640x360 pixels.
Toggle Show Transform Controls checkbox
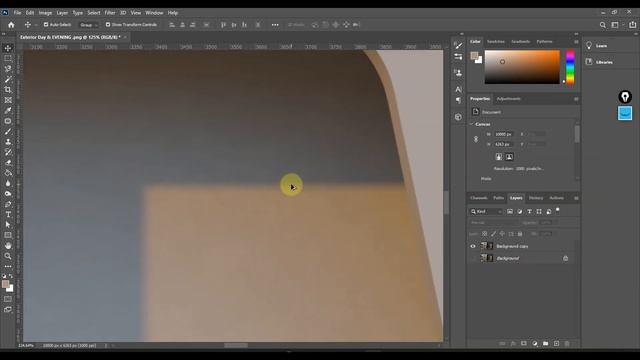pos(108,25)
